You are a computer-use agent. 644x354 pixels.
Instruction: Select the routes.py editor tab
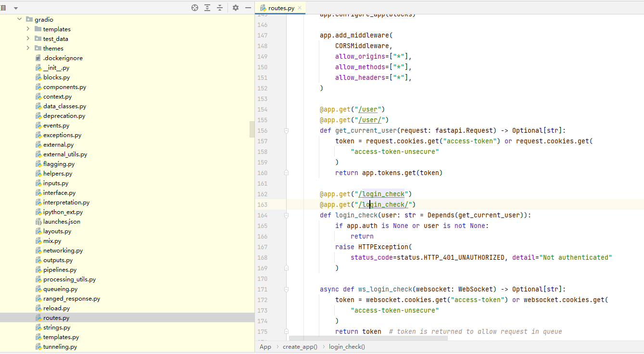[281, 8]
